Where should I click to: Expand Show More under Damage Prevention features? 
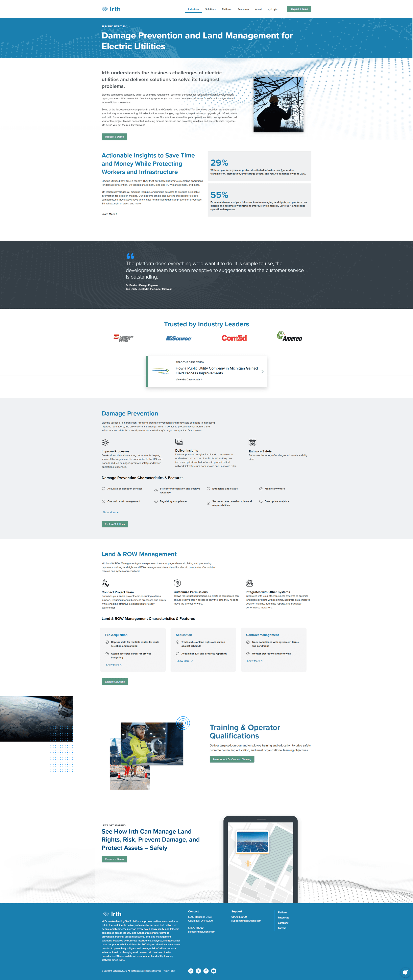110,512
